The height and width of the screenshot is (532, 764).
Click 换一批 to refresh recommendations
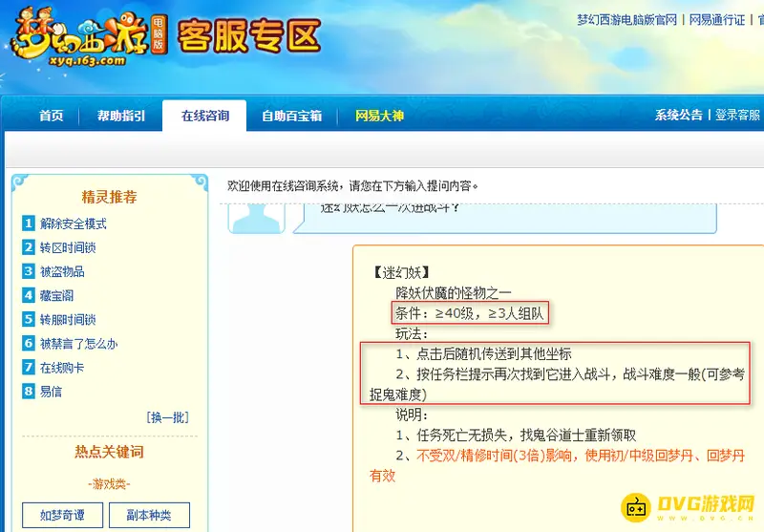[168, 417]
